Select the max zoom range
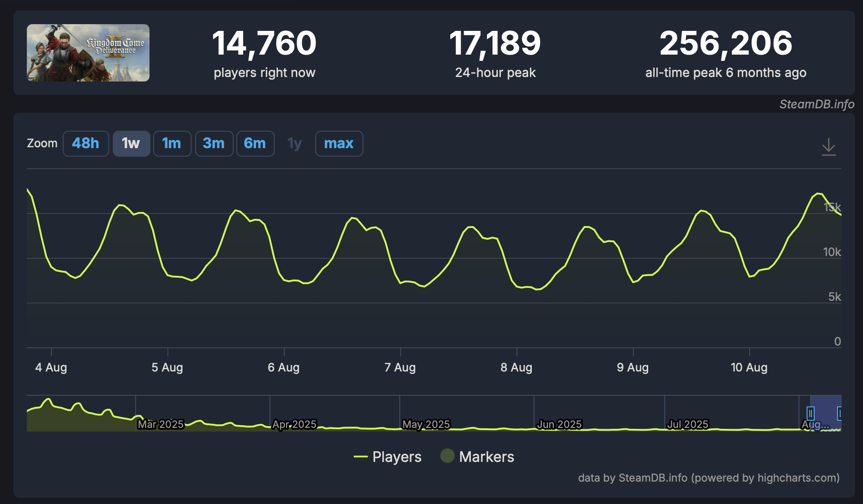The width and height of the screenshot is (863, 504). [339, 144]
